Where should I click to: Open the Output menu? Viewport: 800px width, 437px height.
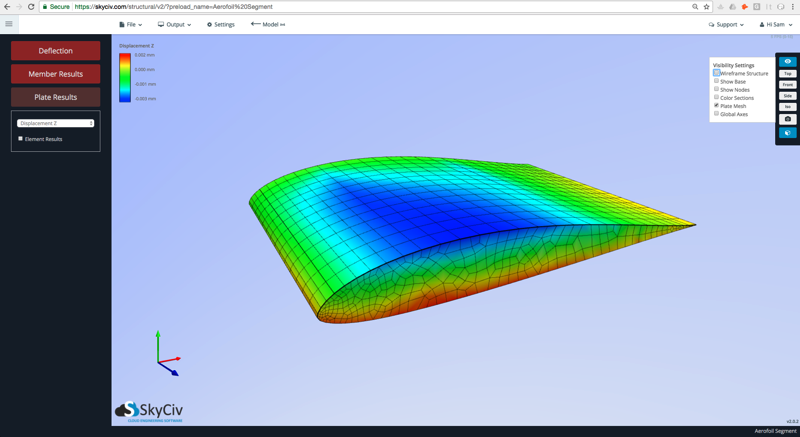click(x=174, y=24)
